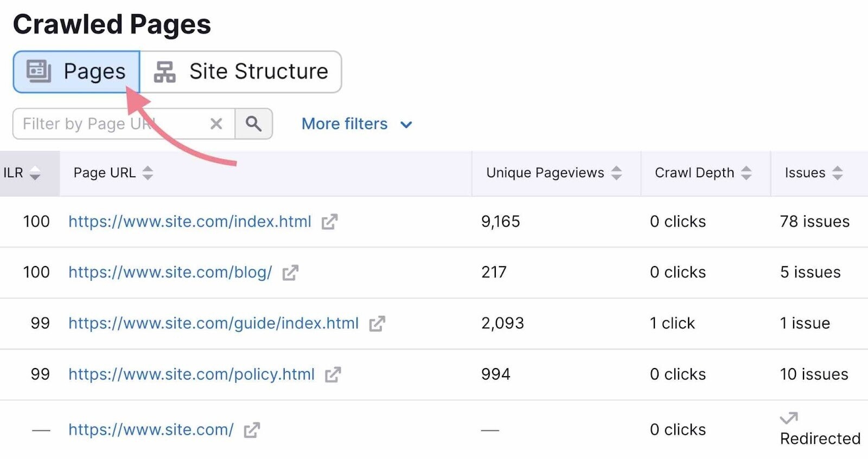Sort table by Page URL column
The image size is (868, 459).
(148, 173)
